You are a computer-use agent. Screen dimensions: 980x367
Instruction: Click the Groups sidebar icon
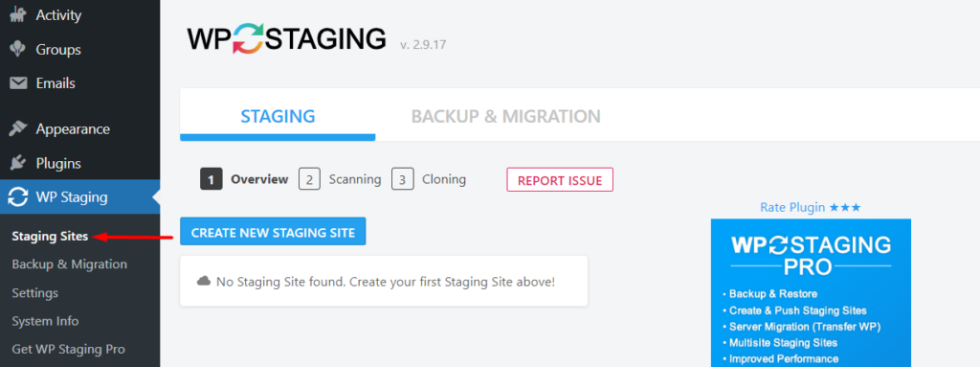click(18, 50)
